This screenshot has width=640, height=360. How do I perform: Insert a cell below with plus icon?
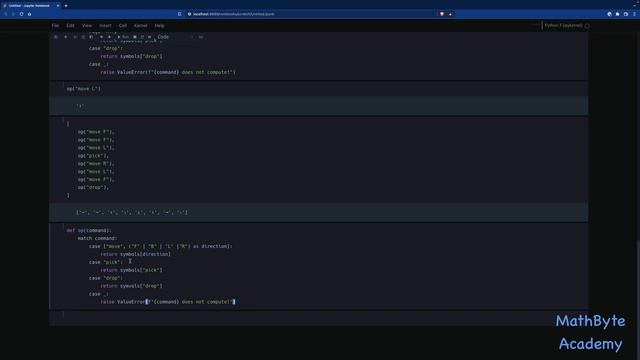(x=65, y=37)
